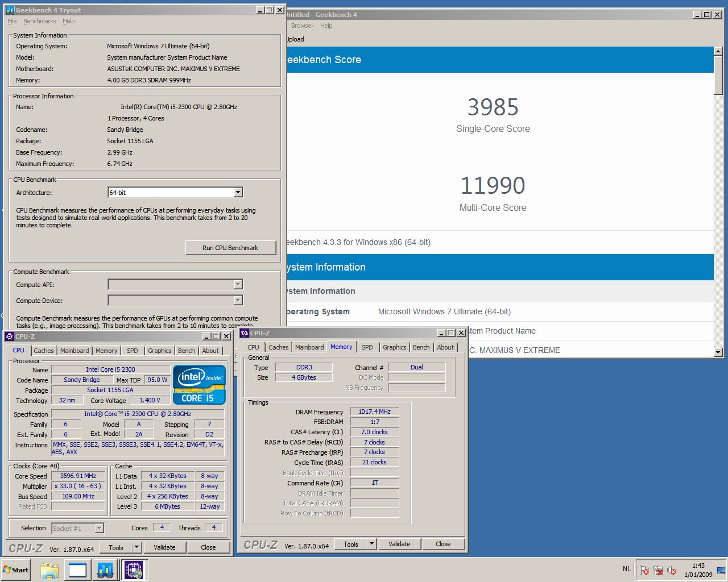
Task: Open the Action Center flag tray icon
Action: click(x=644, y=570)
